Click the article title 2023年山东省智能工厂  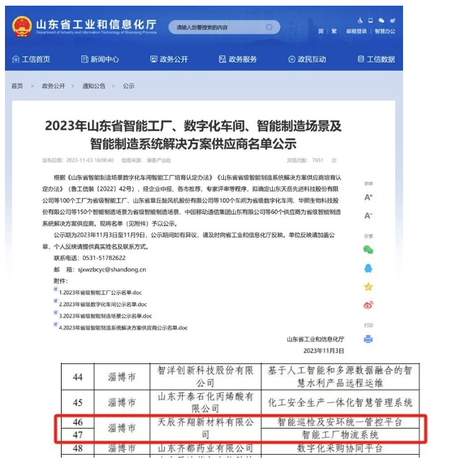pos(193,135)
